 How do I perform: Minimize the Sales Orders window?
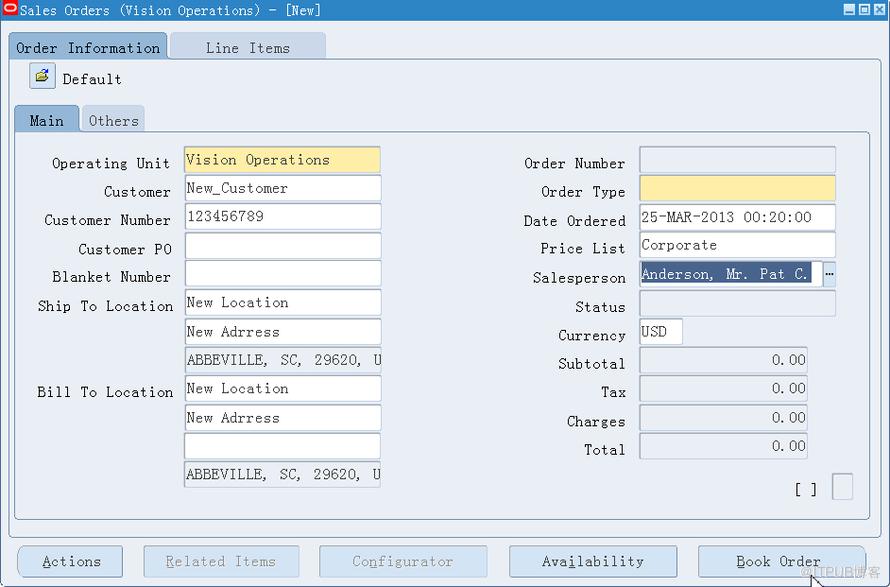click(849, 9)
